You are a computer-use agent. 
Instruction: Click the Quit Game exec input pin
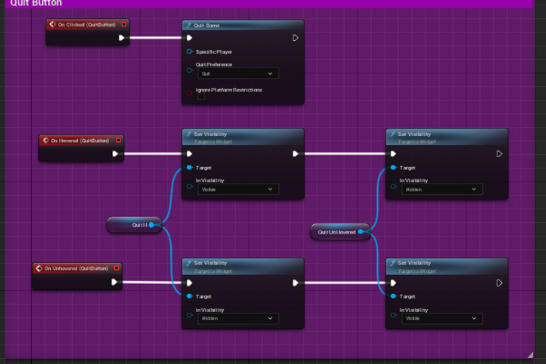point(189,38)
